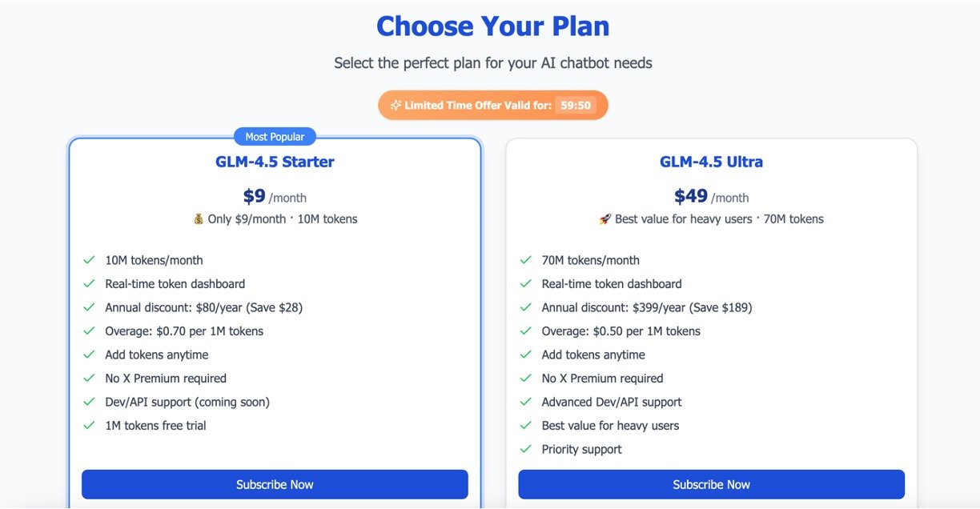
Task: Subscribe to the GLM-4.5 Starter plan
Action: coord(275,484)
